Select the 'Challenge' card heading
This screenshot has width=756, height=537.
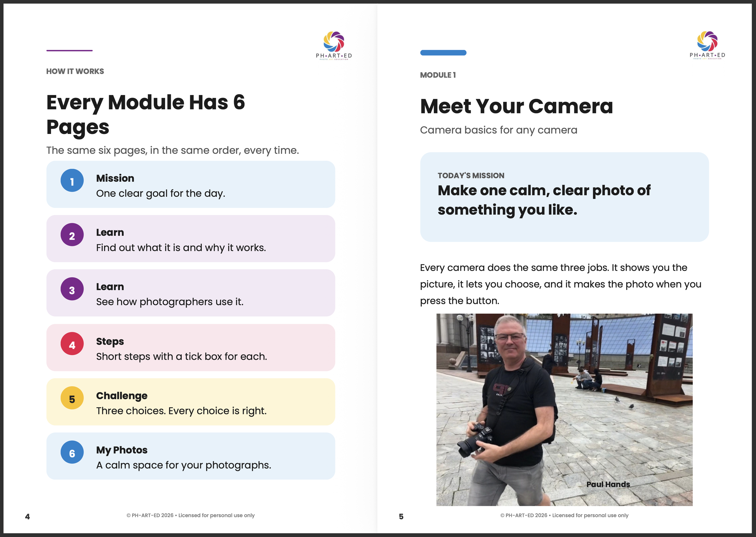pos(122,396)
